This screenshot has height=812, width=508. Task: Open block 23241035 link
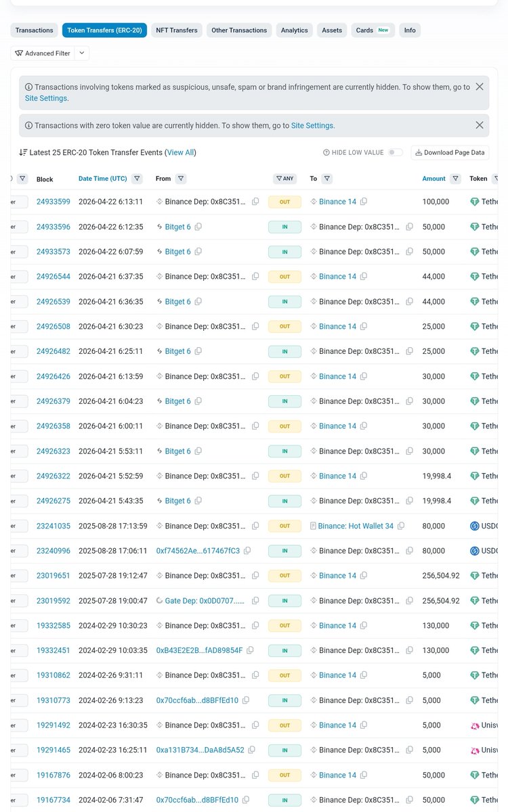[x=54, y=526]
